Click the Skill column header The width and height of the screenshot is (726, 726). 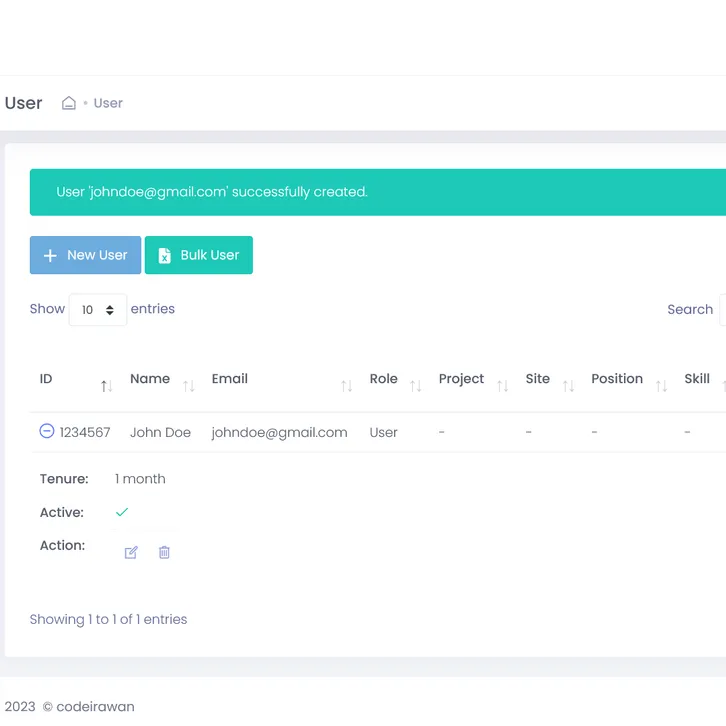pos(697,379)
